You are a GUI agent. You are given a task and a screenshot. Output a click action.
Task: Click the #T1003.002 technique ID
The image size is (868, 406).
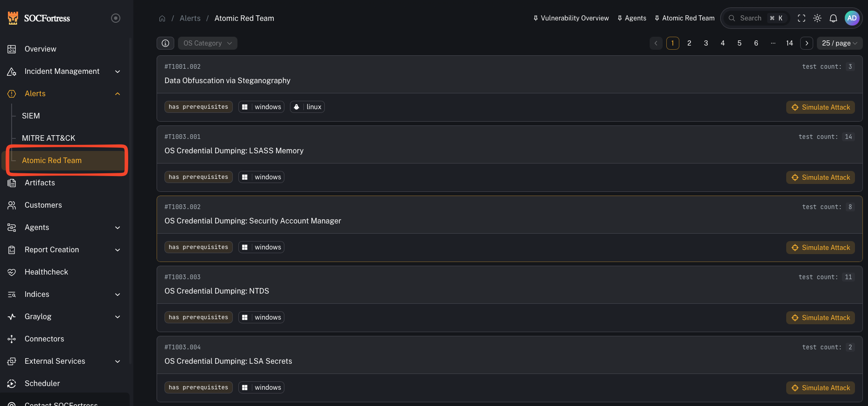click(183, 207)
